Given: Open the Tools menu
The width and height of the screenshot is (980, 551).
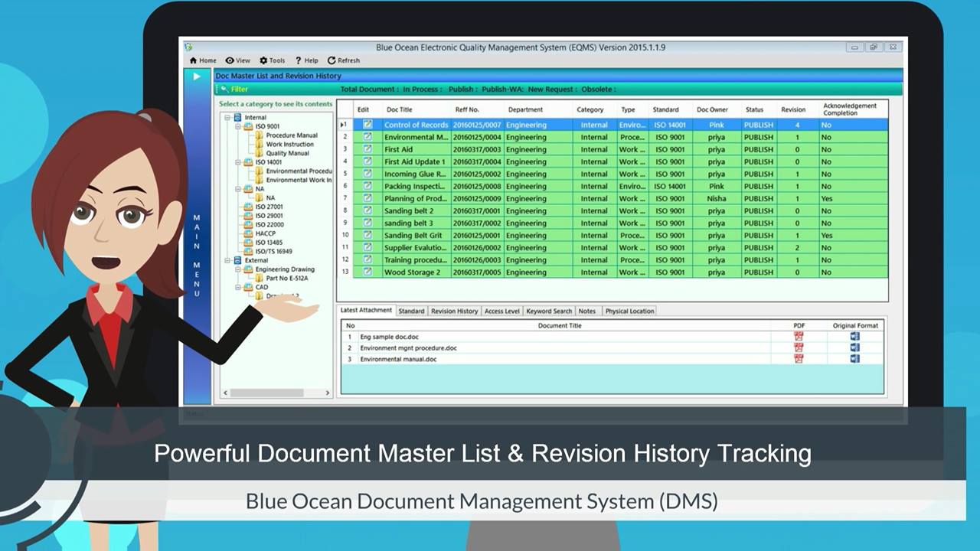Looking at the screenshot, I should click(x=272, y=60).
